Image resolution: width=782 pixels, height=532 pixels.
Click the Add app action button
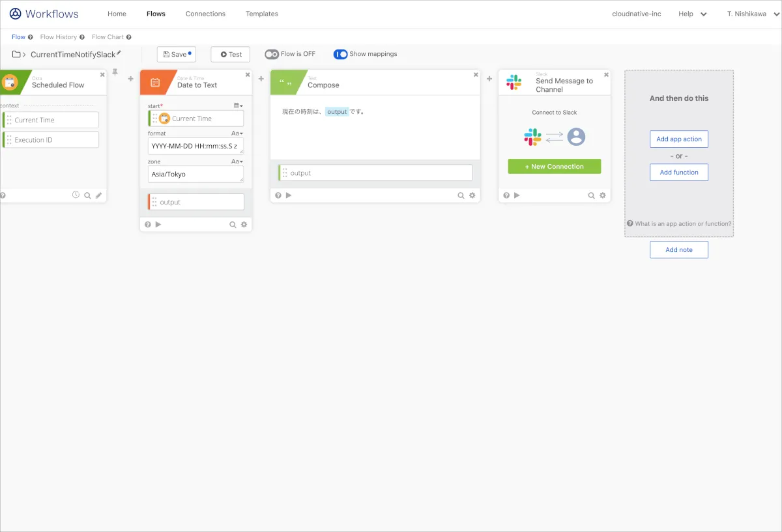[x=679, y=139]
